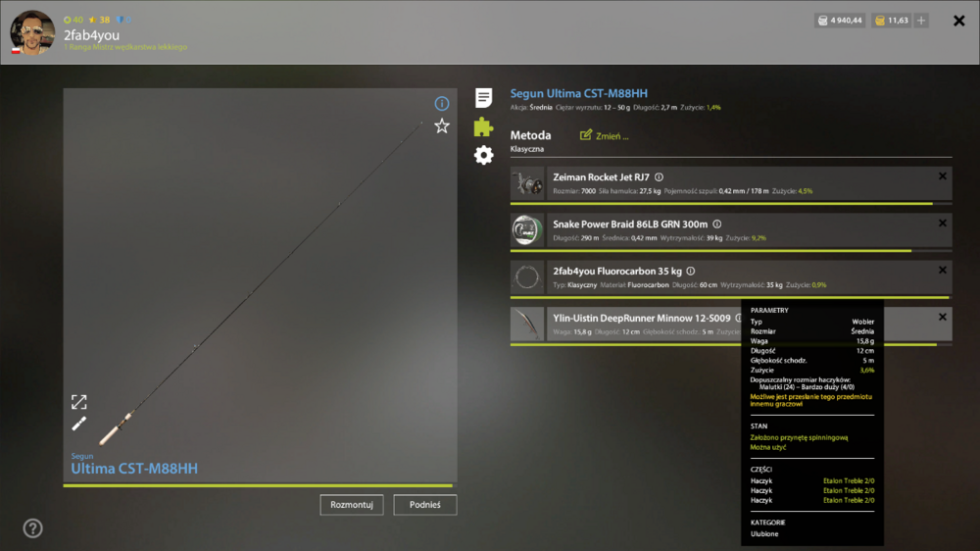Show info for Zeiman Rocket Jet RJ7
This screenshot has width=980, height=551.
(659, 177)
